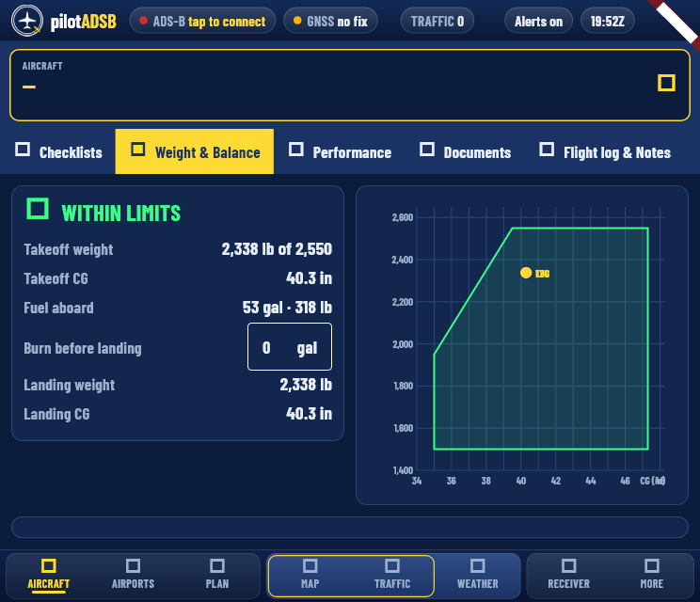Click the takeoff weight value 2,338 lb of 2,550

coord(277,249)
